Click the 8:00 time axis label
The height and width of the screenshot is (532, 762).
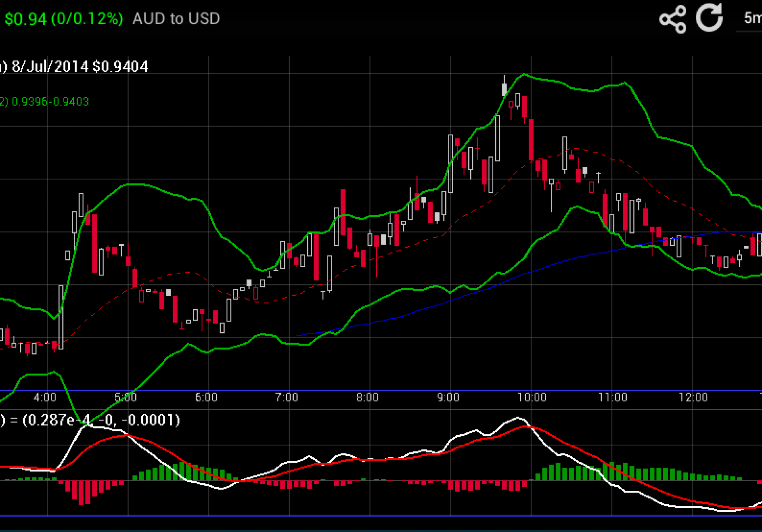pos(368,397)
